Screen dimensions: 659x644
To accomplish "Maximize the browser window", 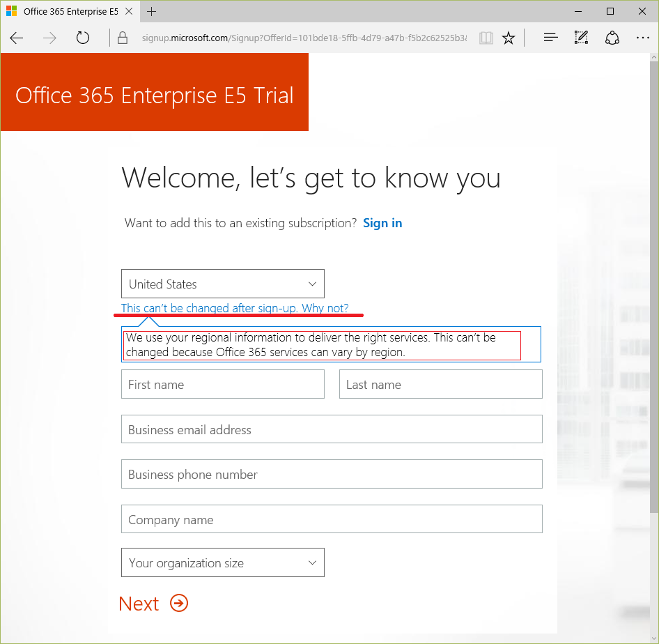I will click(610, 11).
